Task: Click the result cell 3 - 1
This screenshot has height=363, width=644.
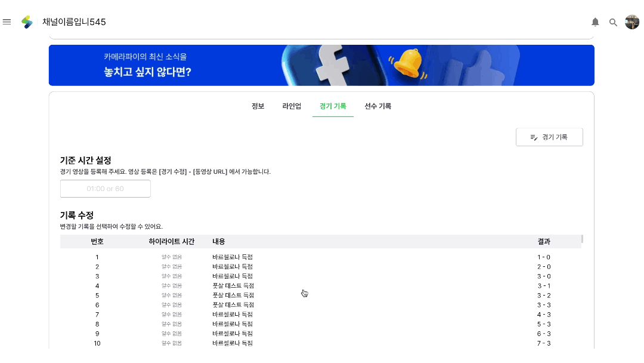Action: pos(544,286)
